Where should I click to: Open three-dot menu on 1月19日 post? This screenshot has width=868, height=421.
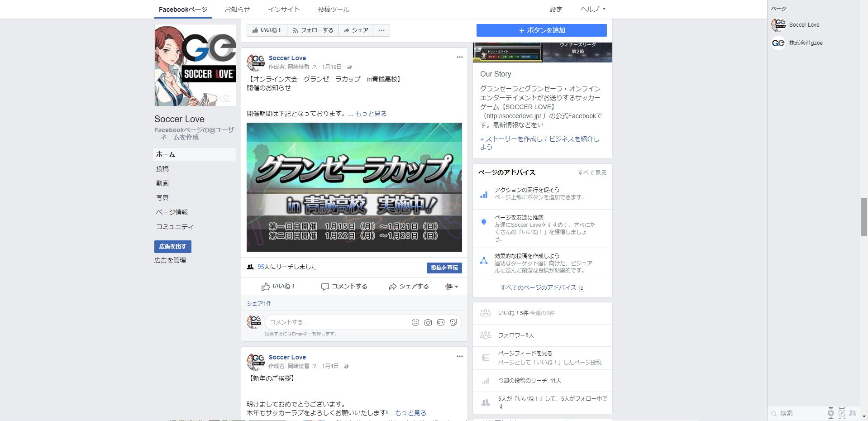coord(459,57)
